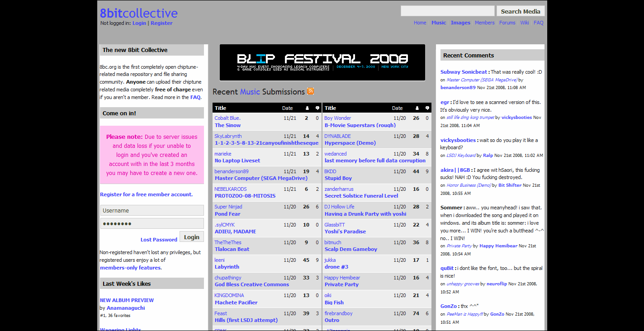644x331 pixels.
Task: Visit artist Cobalt Blue.
Action: (x=227, y=118)
